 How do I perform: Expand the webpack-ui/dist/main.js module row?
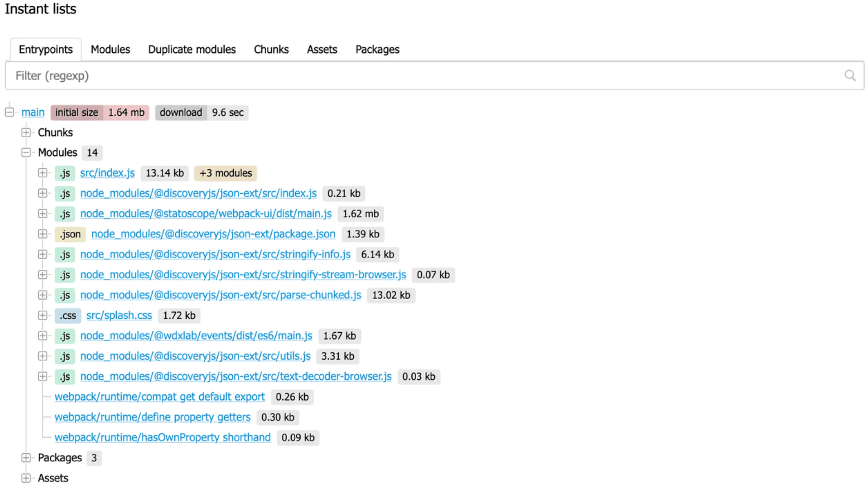coord(43,214)
